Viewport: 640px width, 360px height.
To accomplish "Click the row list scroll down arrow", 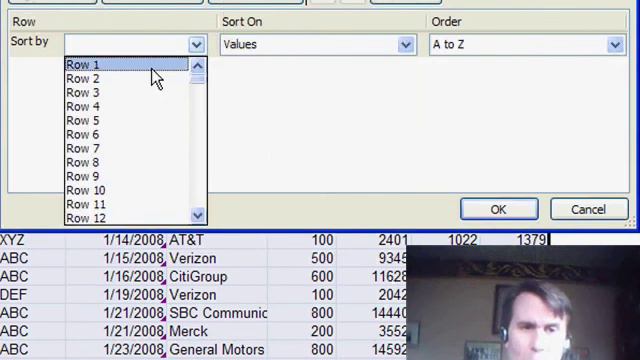I will (x=198, y=215).
